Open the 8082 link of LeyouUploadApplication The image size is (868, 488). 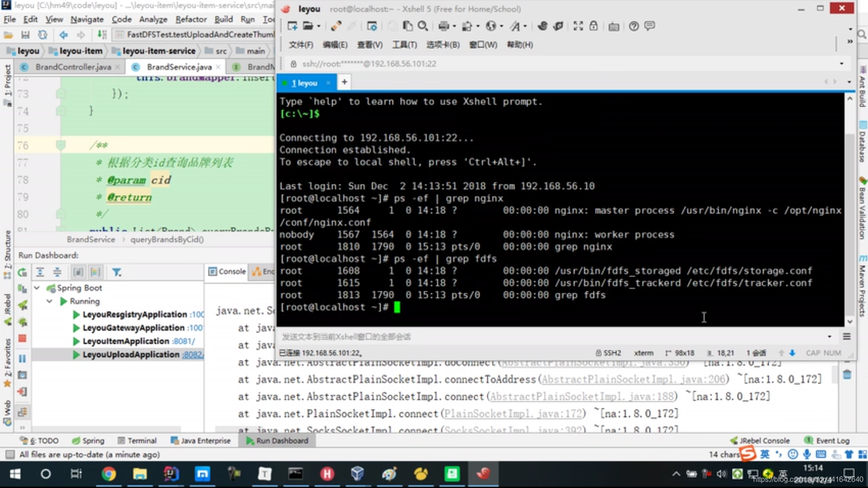[193, 355]
